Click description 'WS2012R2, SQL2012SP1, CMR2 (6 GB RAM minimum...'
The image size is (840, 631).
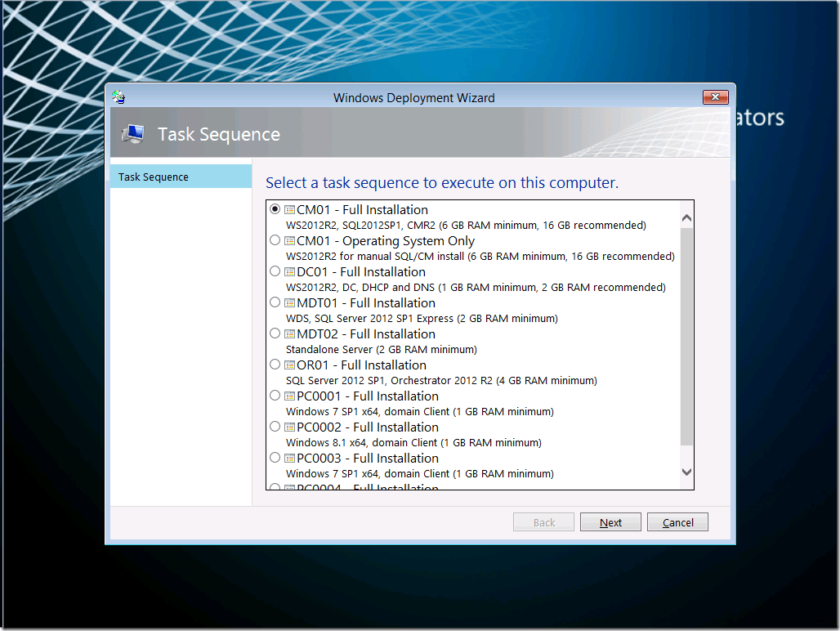[466, 225]
